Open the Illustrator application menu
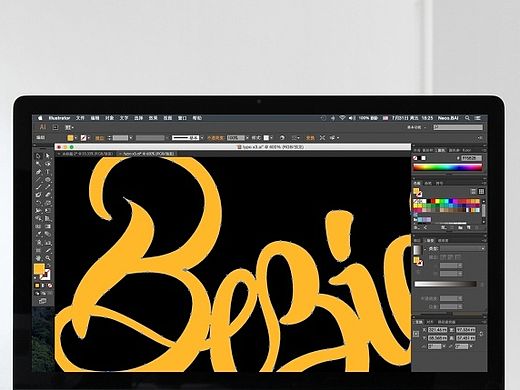The width and height of the screenshot is (520, 390). tap(59, 118)
